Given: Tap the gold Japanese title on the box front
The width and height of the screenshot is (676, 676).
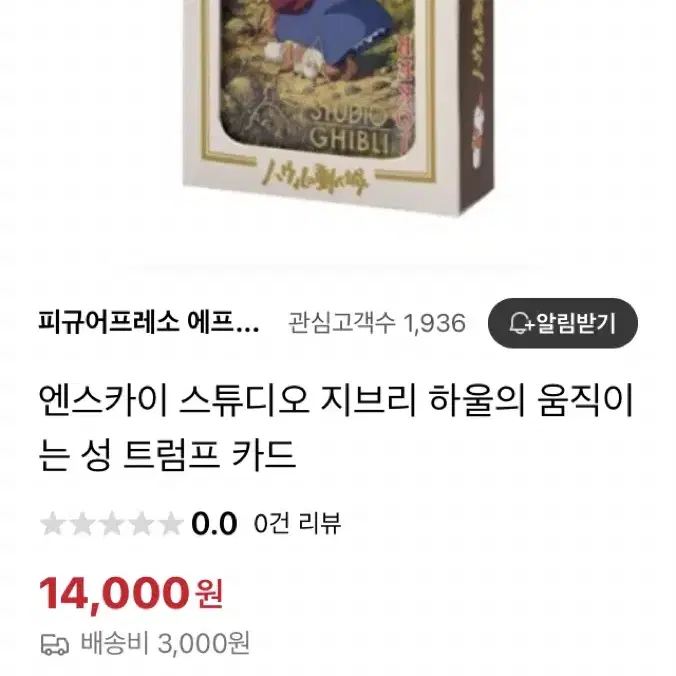Looking at the screenshot, I should click(x=316, y=178).
